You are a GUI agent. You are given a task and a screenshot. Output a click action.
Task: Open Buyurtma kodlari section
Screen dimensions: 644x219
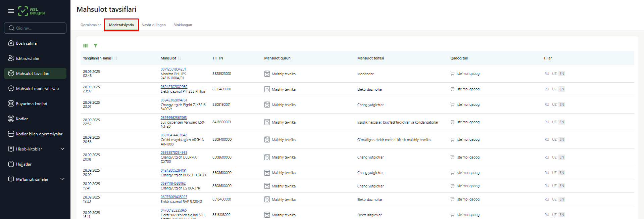pyautogui.click(x=32, y=104)
